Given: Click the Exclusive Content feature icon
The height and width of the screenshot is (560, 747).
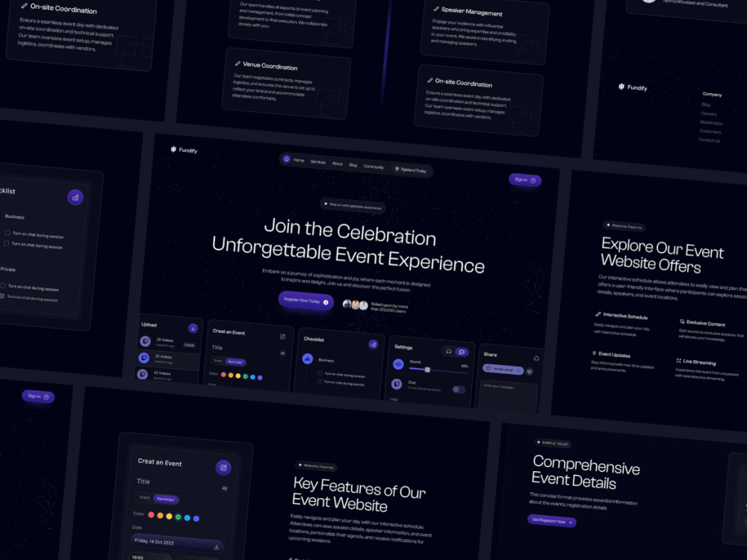Looking at the screenshot, I should 682,321.
